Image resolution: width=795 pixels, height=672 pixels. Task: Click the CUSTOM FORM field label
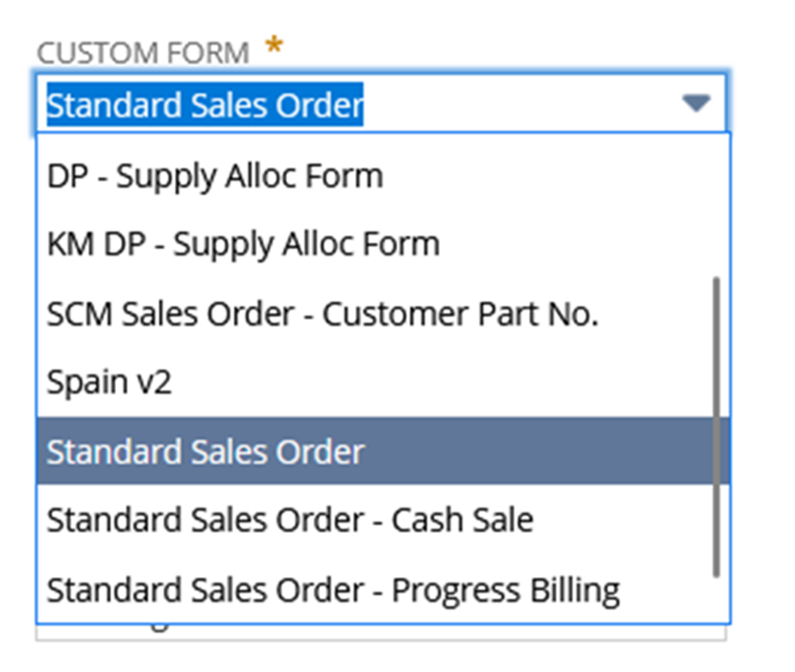coord(143,53)
